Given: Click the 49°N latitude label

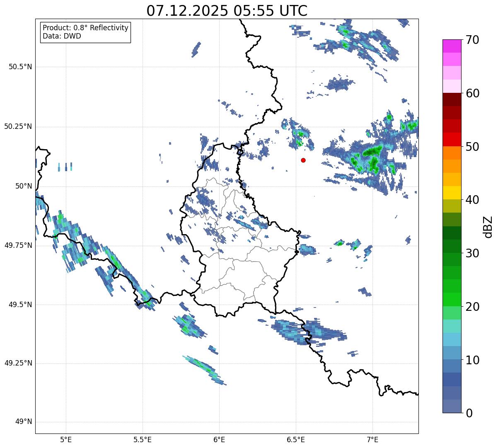Looking at the screenshot, I should [23, 422].
